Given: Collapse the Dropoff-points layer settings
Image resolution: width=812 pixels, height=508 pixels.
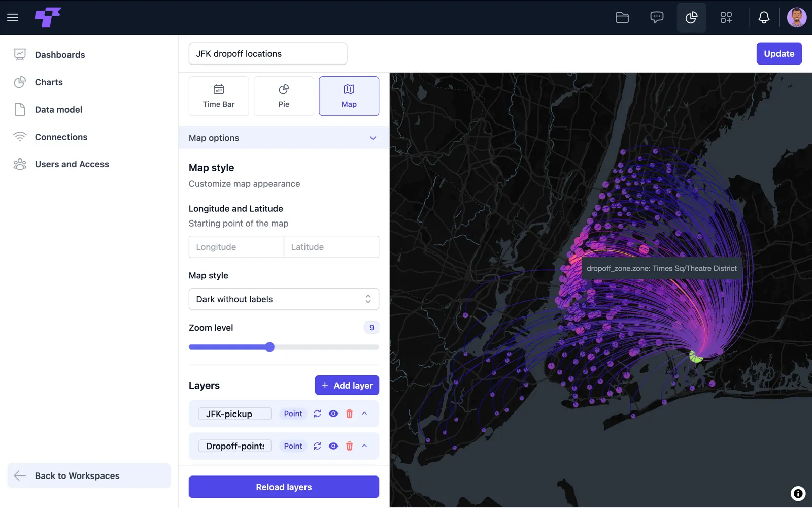Looking at the screenshot, I should click(364, 446).
